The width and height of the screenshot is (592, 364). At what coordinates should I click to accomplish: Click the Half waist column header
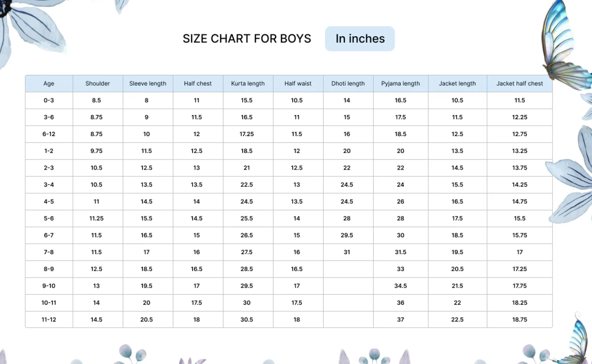pyautogui.click(x=298, y=84)
